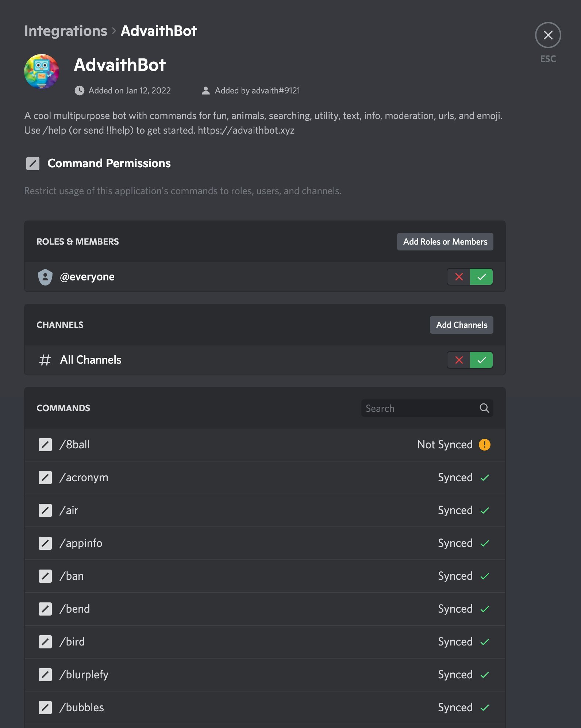The width and height of the screenshot is (581, 728).
Task: Edit permissions icon for /bird
Action: tap(45, 642)
